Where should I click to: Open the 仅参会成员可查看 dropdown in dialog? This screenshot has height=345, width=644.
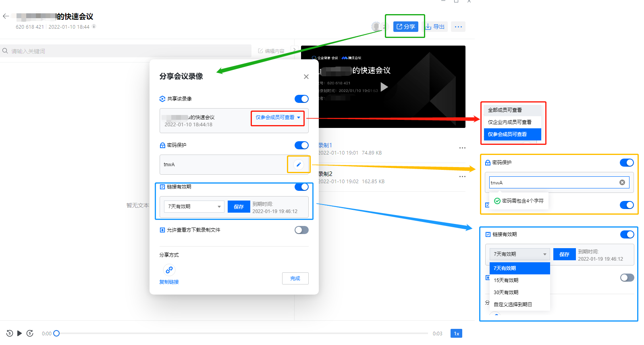[x=278, y=117]
